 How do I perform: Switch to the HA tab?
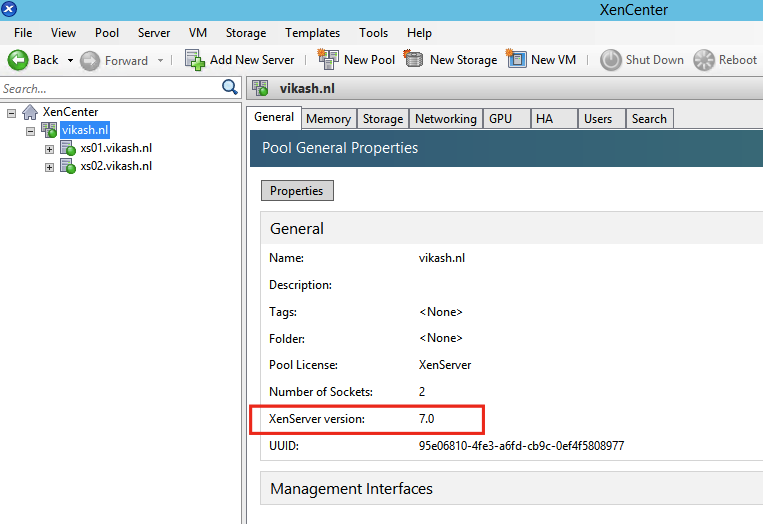coord(554,119)
